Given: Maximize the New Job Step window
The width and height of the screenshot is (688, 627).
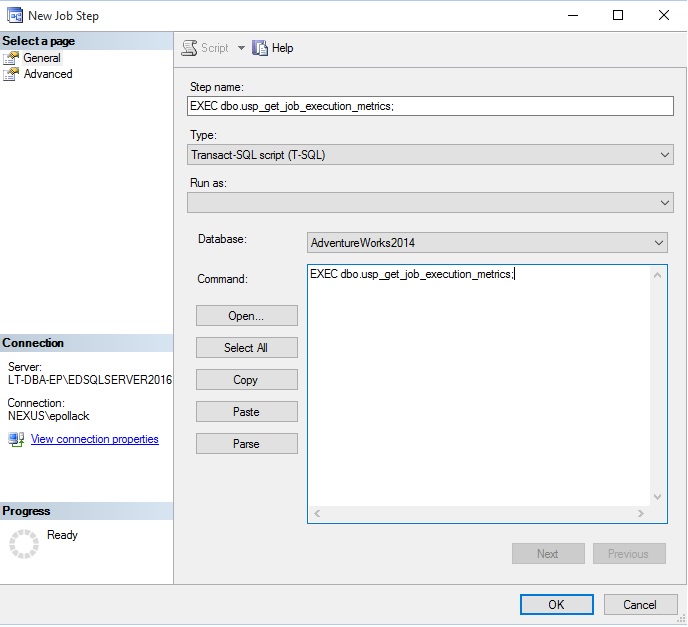Looking at the screenshot, I should pos(618,15).
